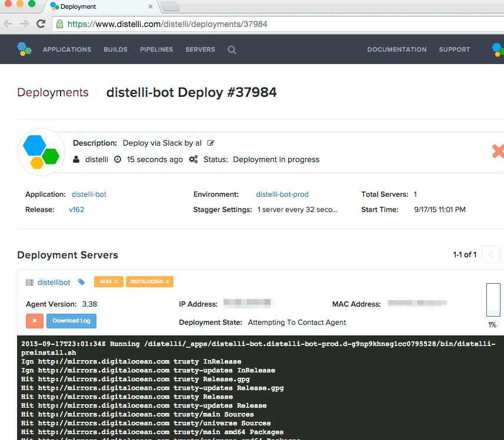The image size is (504, 440).
Task: Open the APPLICATIONS menu
Action: point(67,49)
